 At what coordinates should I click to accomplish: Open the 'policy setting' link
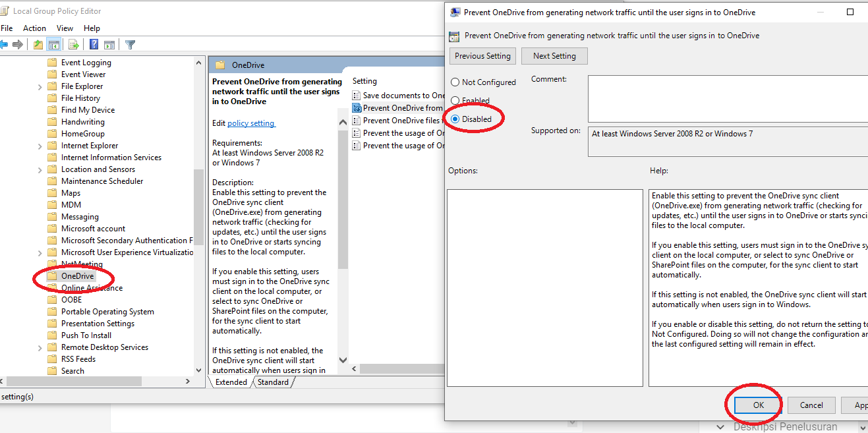click(x=251, y=123)
